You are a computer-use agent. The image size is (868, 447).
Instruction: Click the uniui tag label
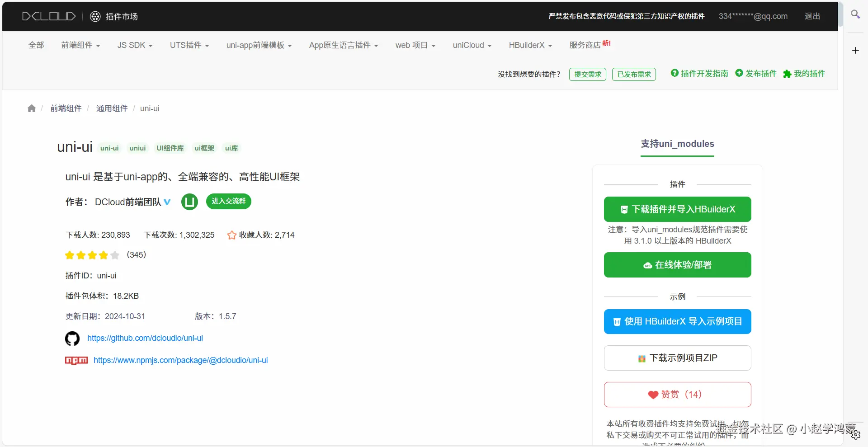[137, 148]
